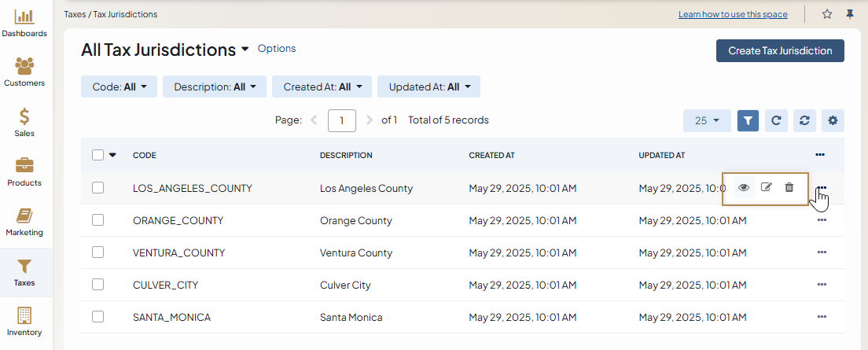Viewport: 868px width, 350px height.
Task: Pin this page with the pushpin icon
Action: tap(849, 14)
